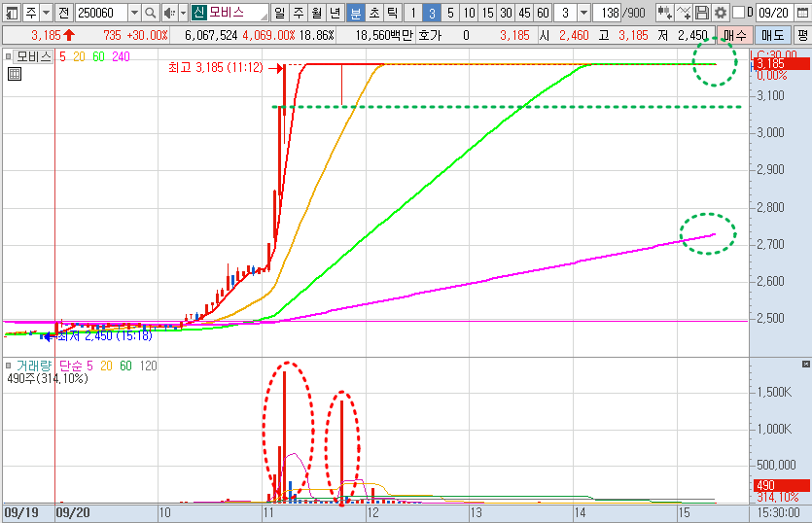
Task: Set interval to 45 minutes
Action: click(x=524, y=13)
